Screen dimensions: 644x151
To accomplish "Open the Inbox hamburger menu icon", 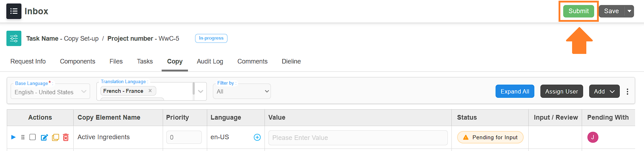I will point(14,11).
